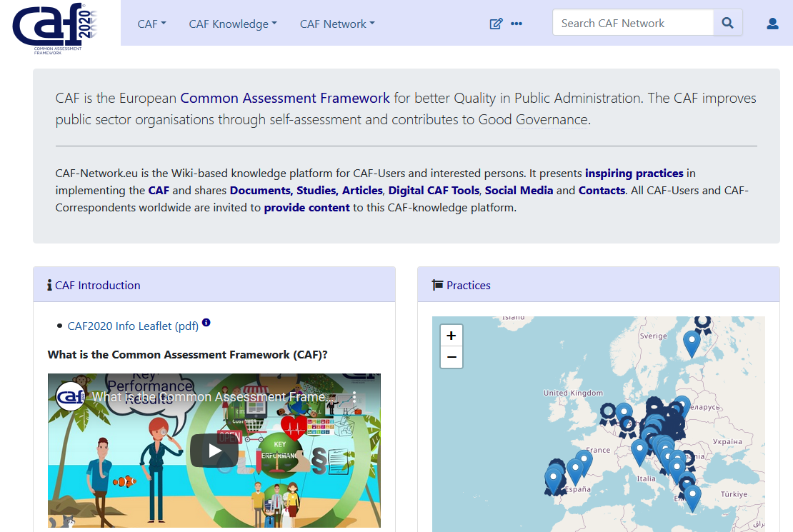Follow the inspiring practices link
793x532 pixels.
click(634, 174)
